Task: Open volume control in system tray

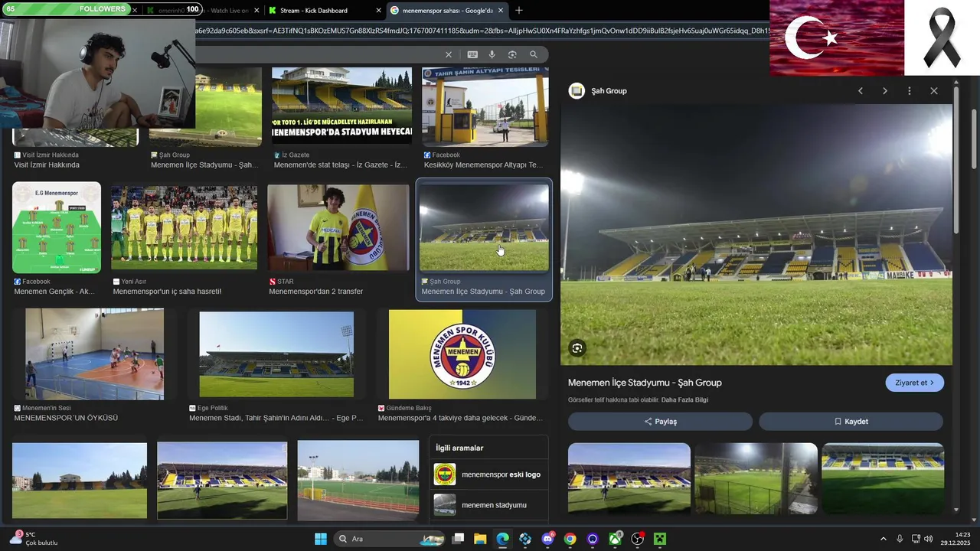Action: pos(929,539)
